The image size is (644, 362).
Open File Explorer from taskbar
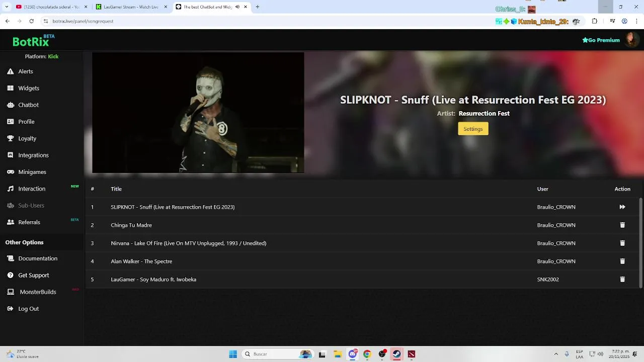pos(338,354)
